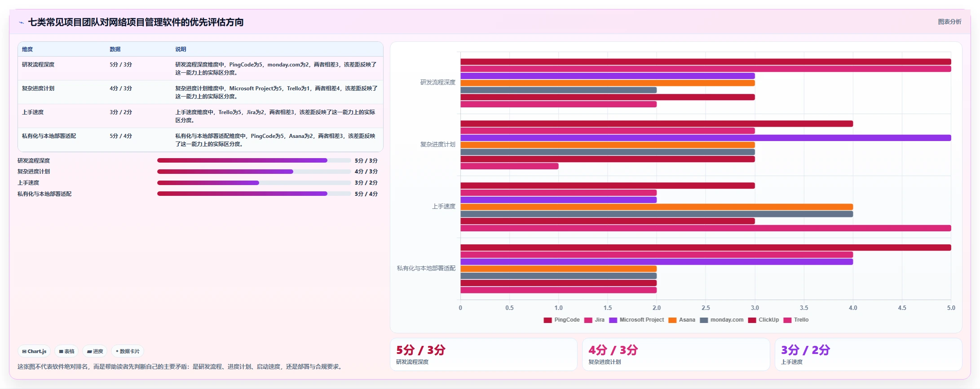Click the 维度 column header
The width and height of the screenshot is (980, 389).
[27, 49]
